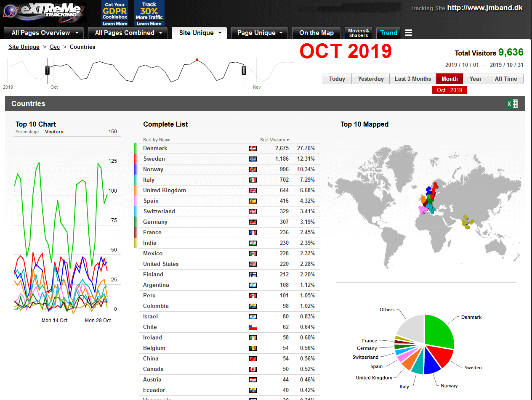This screenshot has width=532, height=400.
Task: Click the eXTReMe Tracking logo
Action: click(x=43, y=12)
